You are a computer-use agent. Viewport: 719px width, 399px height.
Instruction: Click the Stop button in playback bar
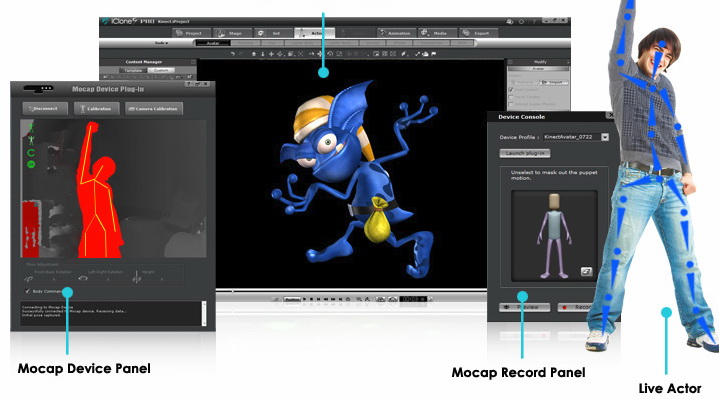(x=312, y=299)
